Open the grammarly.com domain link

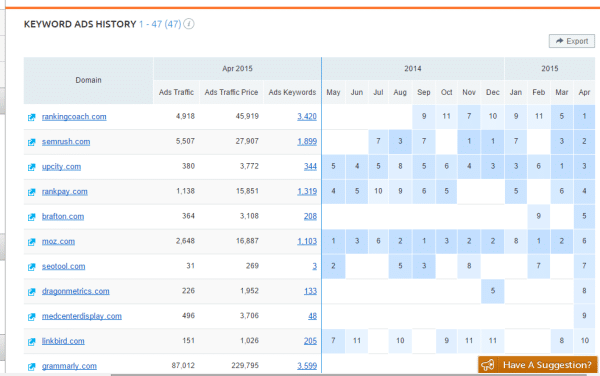tap(69, 366)
